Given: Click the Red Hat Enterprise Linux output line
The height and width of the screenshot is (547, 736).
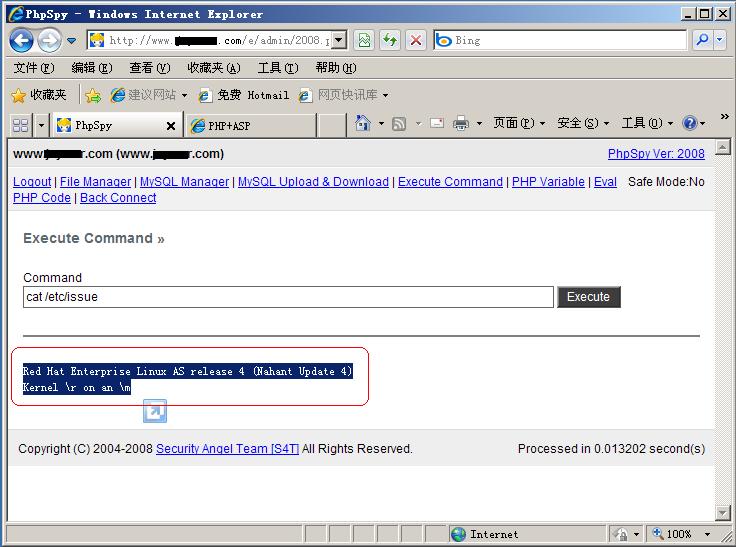Looking at the screenshot, I should (x=187, y=371).
